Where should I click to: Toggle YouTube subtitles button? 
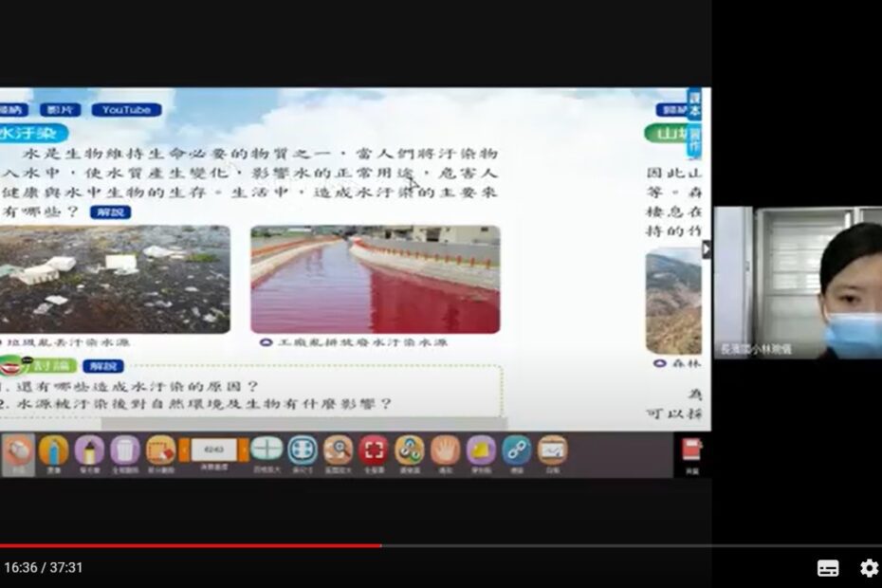(828, 568)
